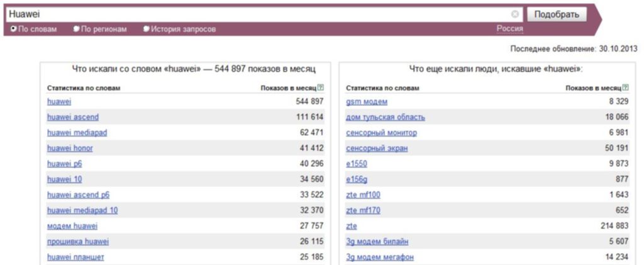Viewport: 644px width, 265px height.
Task: Select the 40 296 impressions value
Action: [312, 164]
